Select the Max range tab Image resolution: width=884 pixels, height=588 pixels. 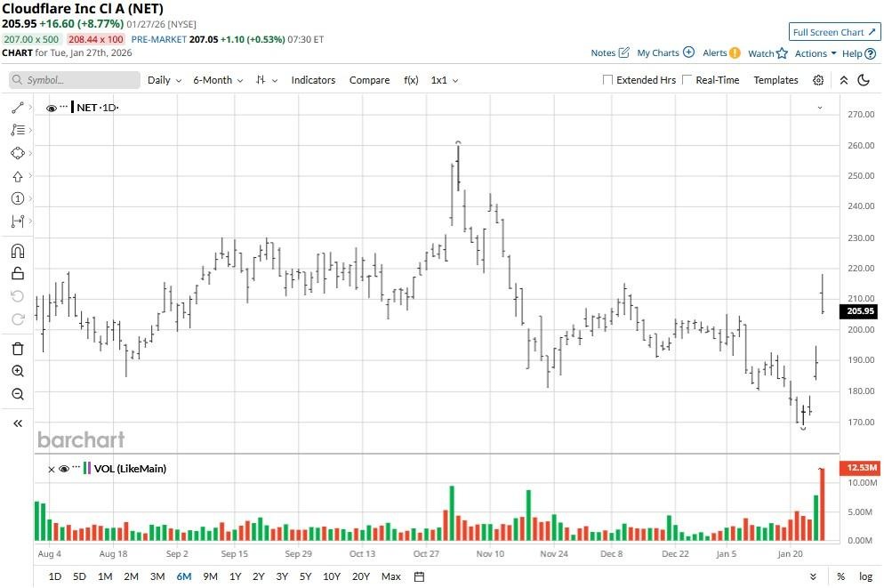[390, 576]
